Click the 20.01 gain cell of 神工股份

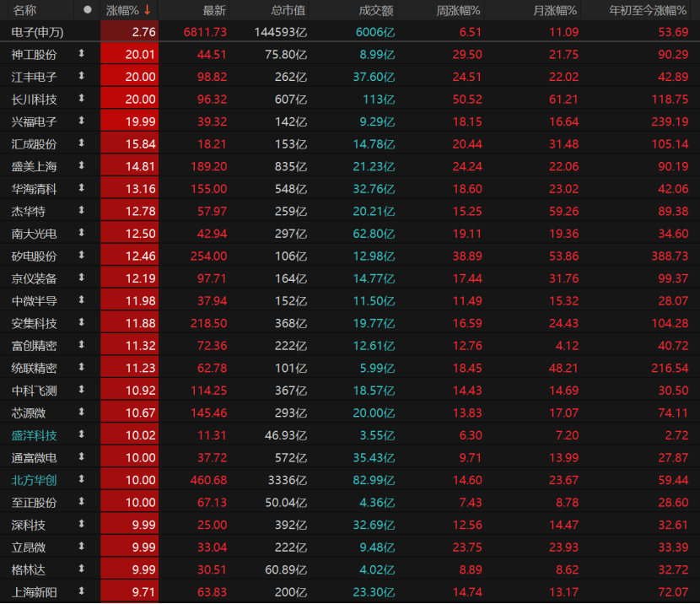[x=130, y=55]
